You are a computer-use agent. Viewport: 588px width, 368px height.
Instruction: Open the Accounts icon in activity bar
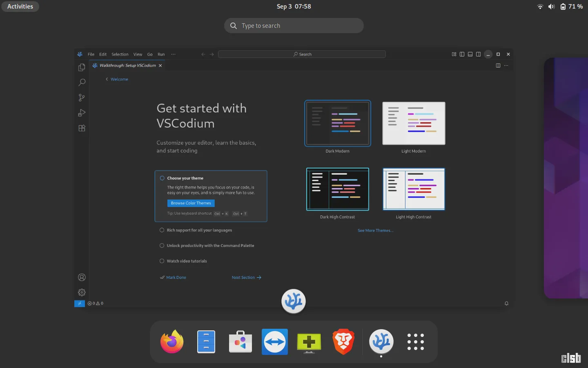(82, 277)
